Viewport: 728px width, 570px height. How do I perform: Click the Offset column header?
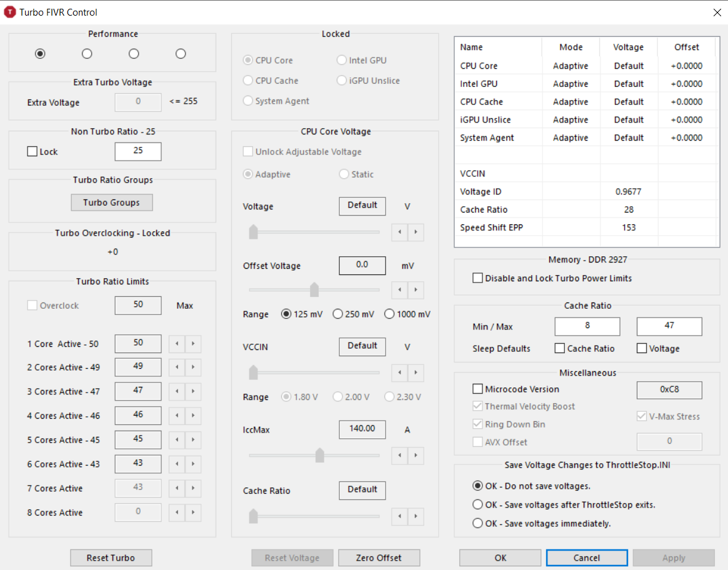pyautogui.click(x=687, y=47)
